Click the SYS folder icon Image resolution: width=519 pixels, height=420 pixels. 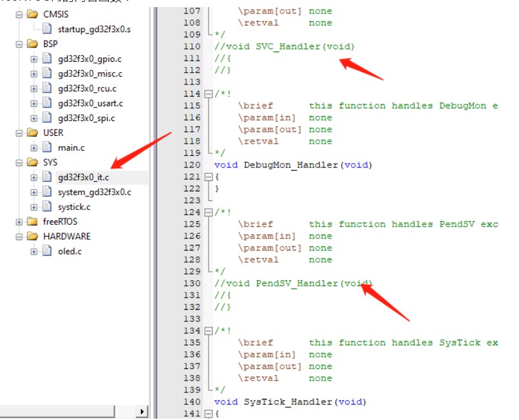32,162
